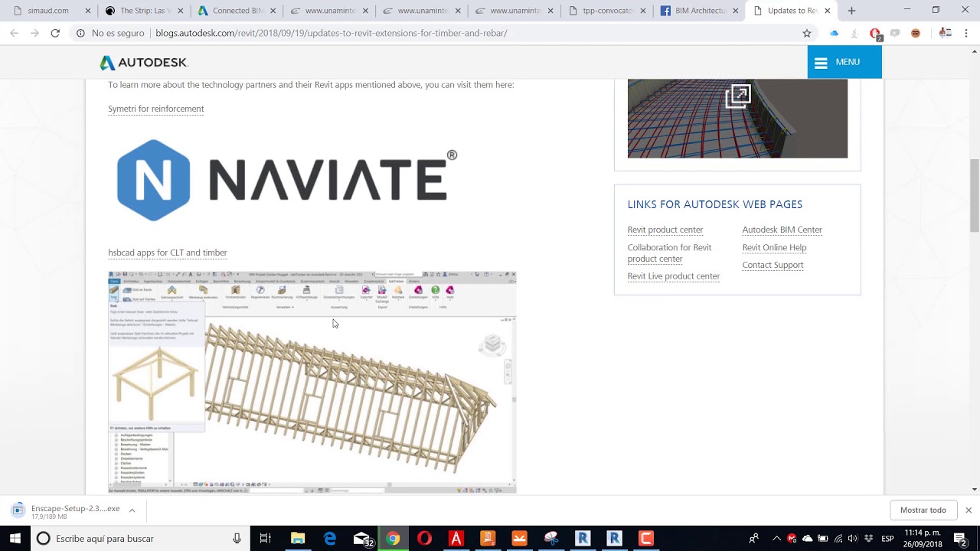
Task: Reload the page with the refresh icon
Action: [x=55, y=33]
